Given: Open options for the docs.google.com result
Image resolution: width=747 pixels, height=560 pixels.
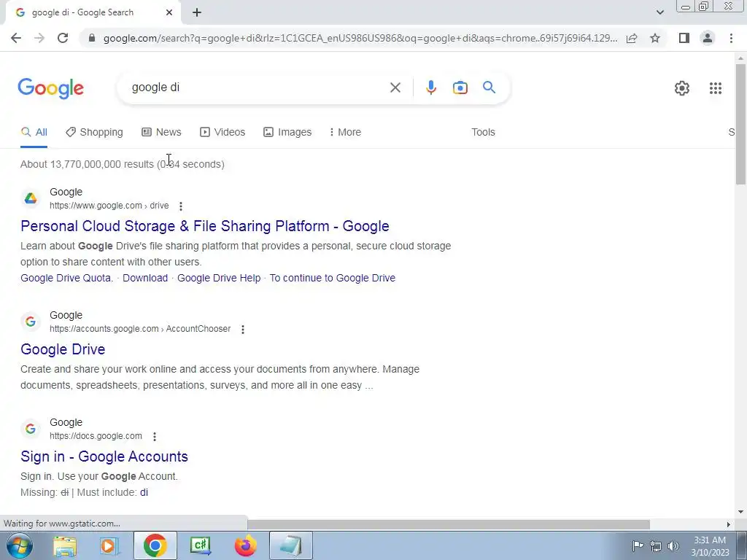Looking at the screenshot, I should 155,437.
